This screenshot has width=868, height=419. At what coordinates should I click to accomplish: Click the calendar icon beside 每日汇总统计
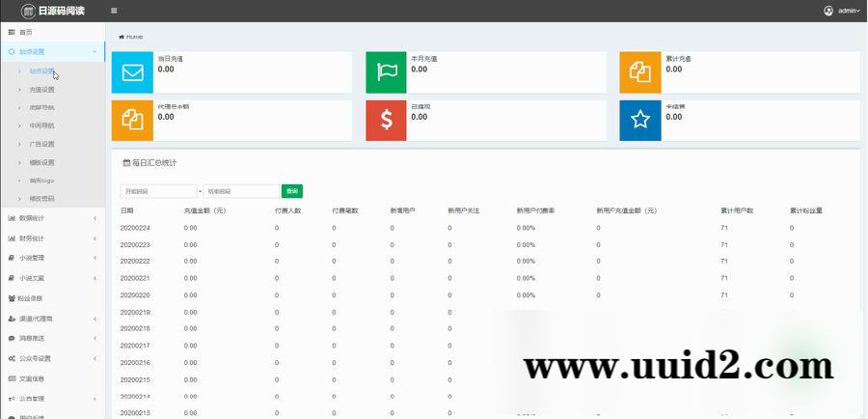point(126,163)
